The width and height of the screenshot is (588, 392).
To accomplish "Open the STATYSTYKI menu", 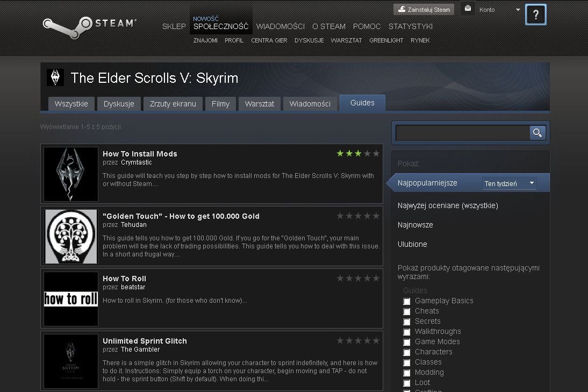I will click(x=411, y=26).
